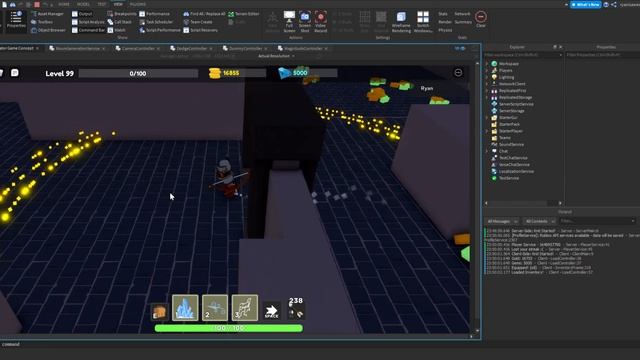Open the Toolbox panel
Screen dimensions: 640x360
click(42, 22)
